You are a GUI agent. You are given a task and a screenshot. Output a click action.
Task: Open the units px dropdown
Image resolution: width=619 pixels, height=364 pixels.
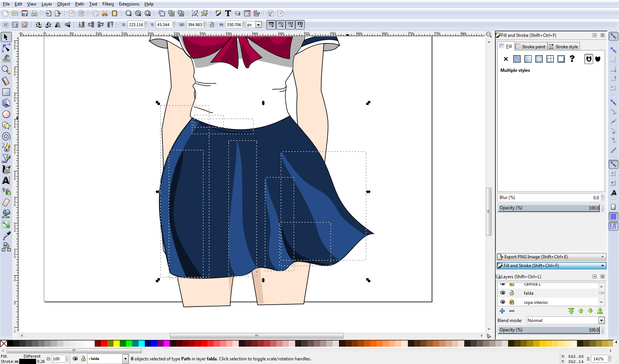click(x=259, y=25)
